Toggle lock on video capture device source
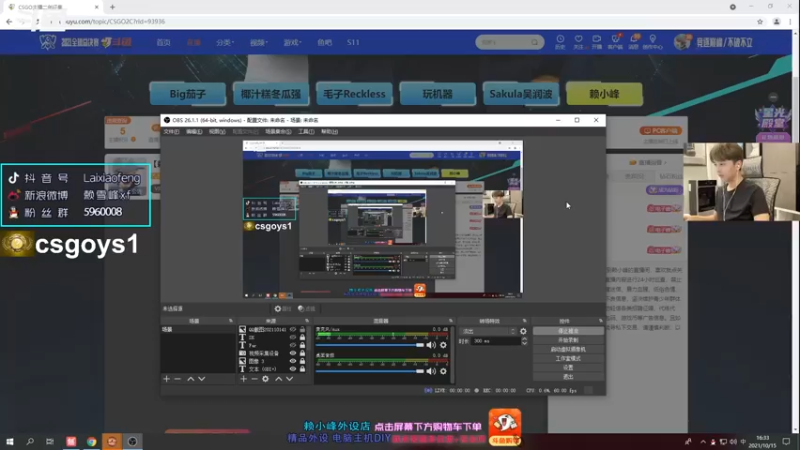 [302, 353]
